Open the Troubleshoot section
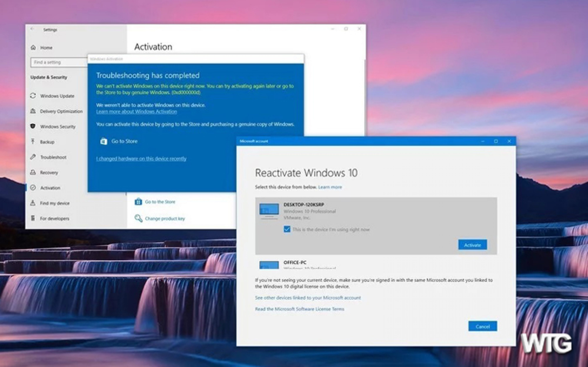Screen dimensions: 588x367 coord(54,157)
